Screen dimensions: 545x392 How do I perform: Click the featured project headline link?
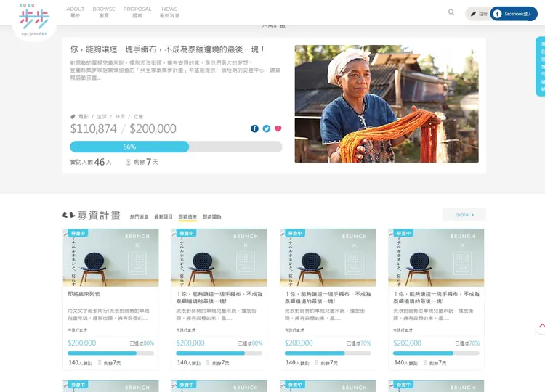(168, 50)
